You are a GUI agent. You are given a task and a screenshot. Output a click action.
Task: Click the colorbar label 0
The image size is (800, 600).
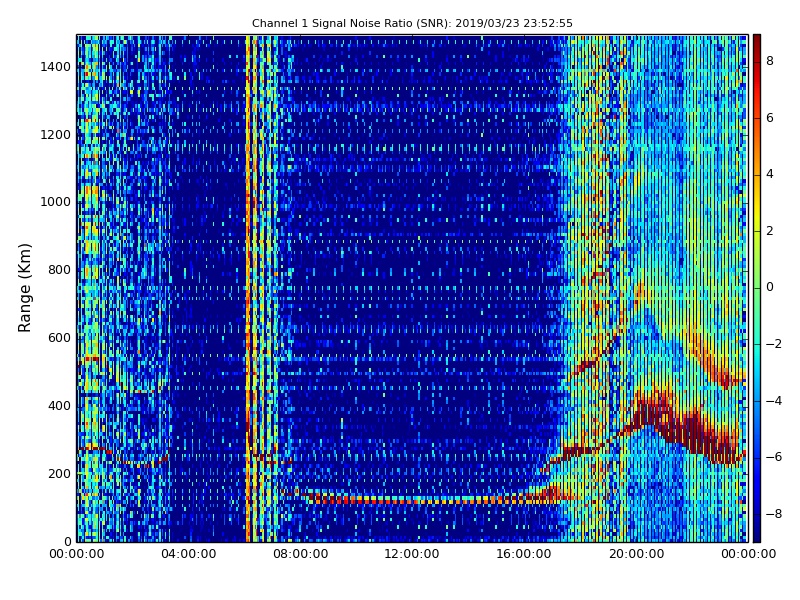point(770,287)
